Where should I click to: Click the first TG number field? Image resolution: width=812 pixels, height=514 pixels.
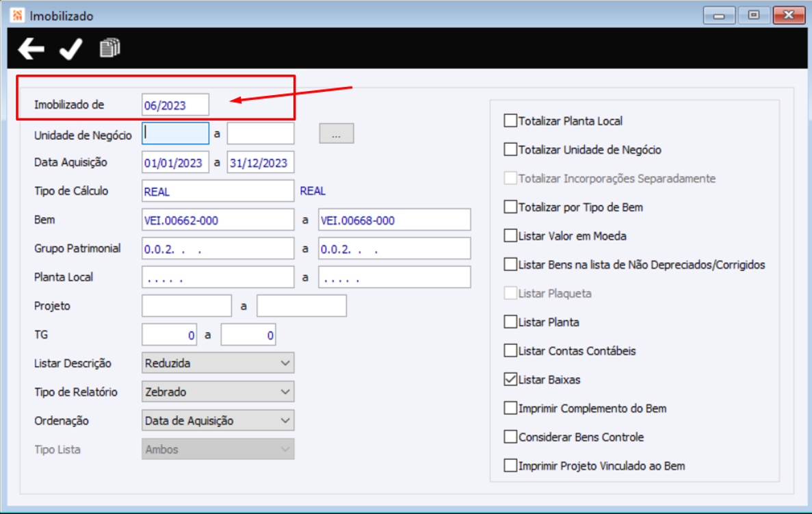pyautogui.click(x=170, y=335)
